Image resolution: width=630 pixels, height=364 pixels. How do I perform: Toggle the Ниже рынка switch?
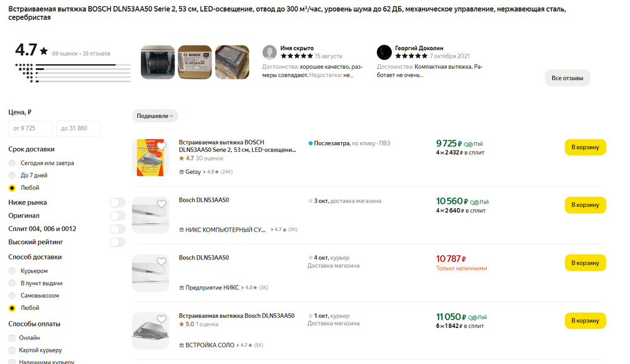[117, 203]
